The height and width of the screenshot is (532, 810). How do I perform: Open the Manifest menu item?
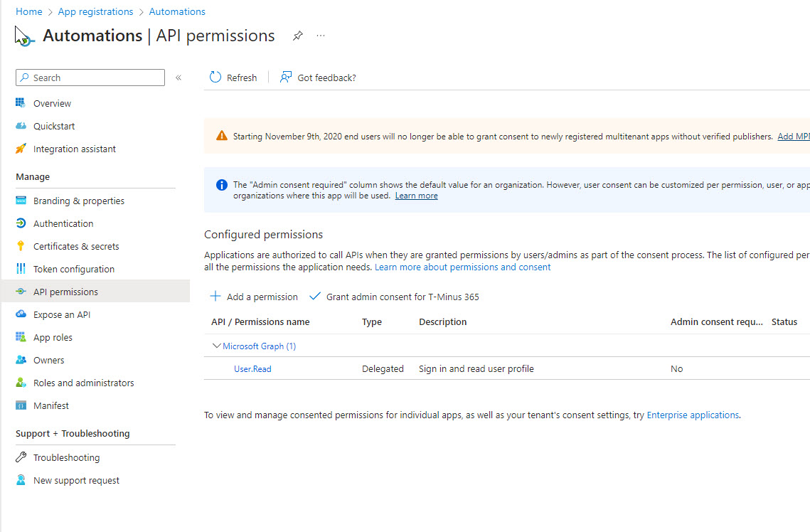coord(51,405)
